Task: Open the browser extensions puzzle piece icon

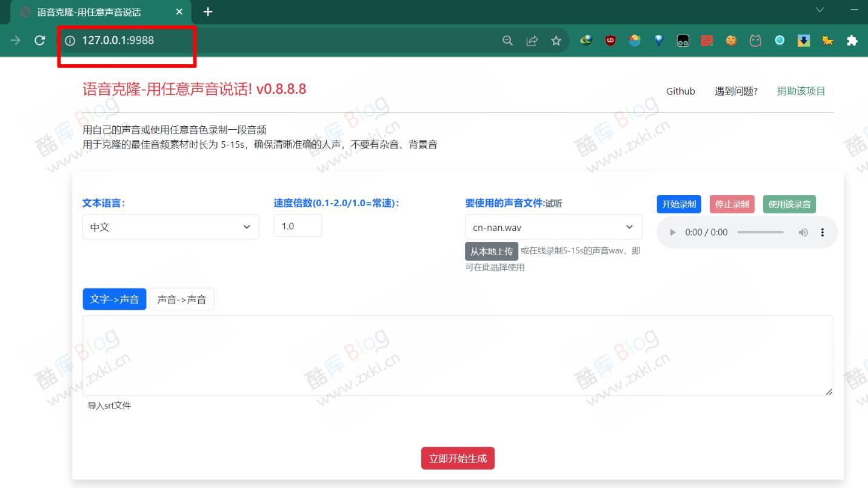Action: click(x=852, y=40)
